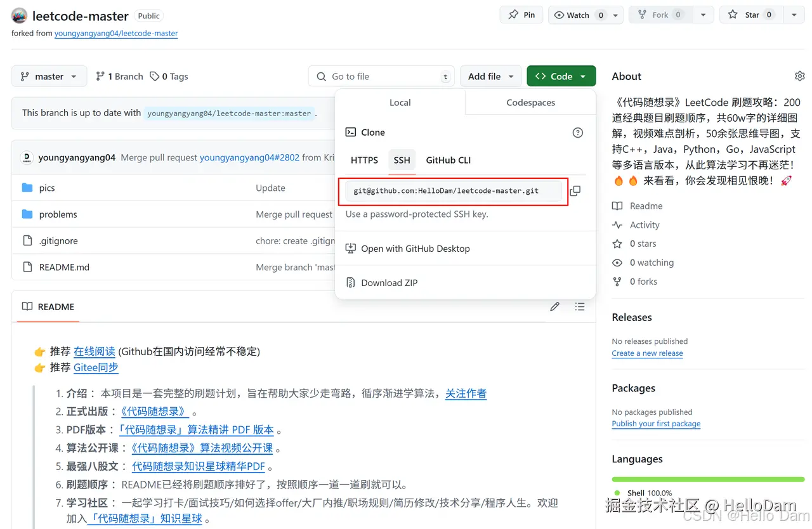Open the 算法精讲 PDF 版本 link
The height and width of the screenshot is (529, 812).
pyautogui.click(x=197, y=429)
